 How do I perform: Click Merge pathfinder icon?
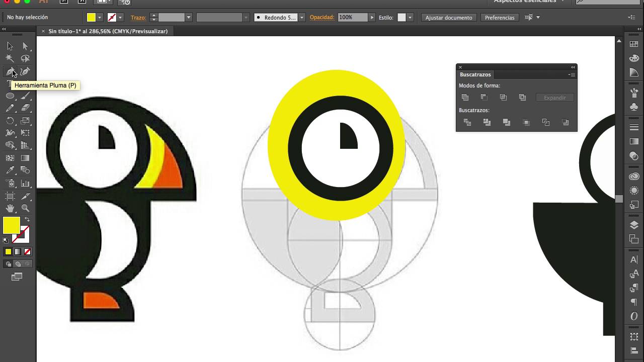point(507,122)
